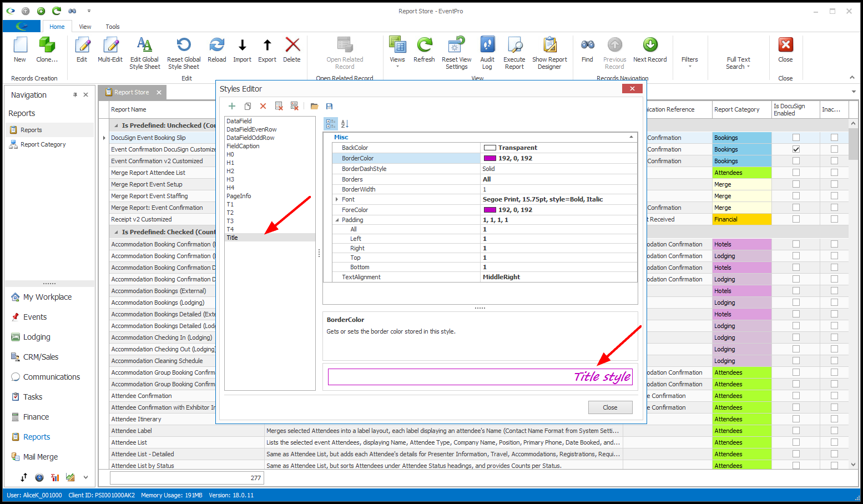Click the Find binoculars icon in ribbon

[587, 45]
